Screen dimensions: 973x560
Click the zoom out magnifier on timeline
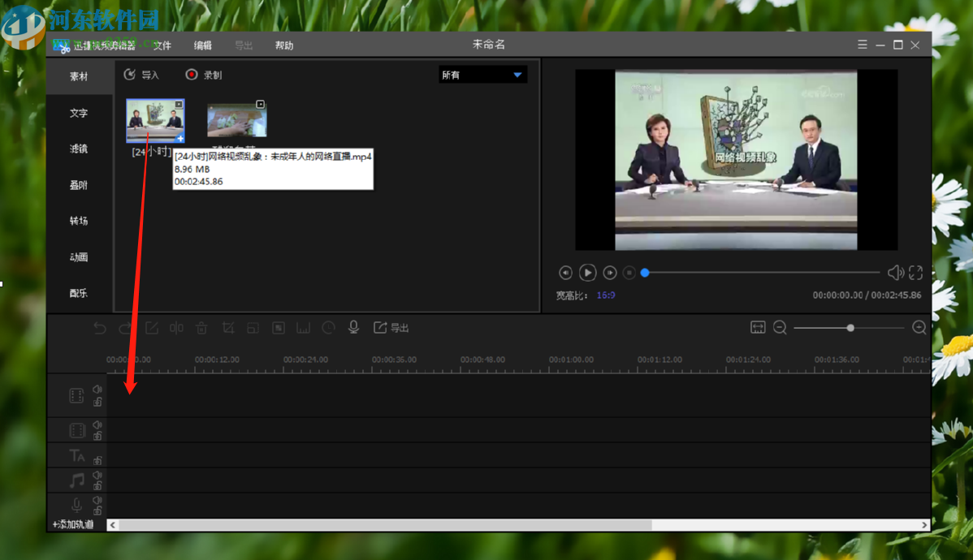(780, 328)
